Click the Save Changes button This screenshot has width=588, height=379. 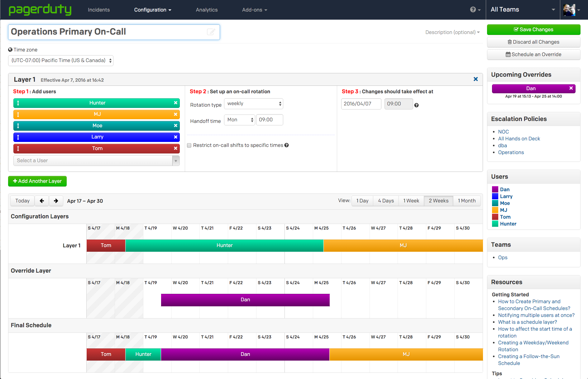[x=533, y=30]
